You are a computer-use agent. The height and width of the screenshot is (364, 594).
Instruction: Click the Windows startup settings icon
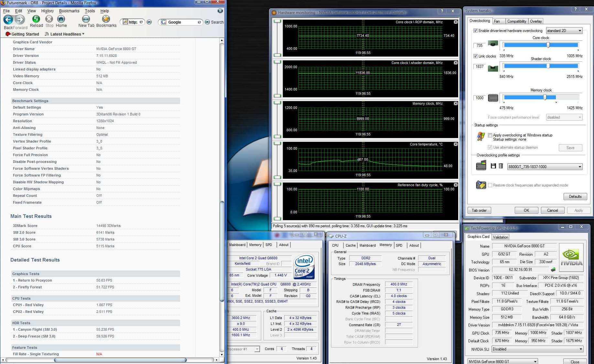pos(481,136)
